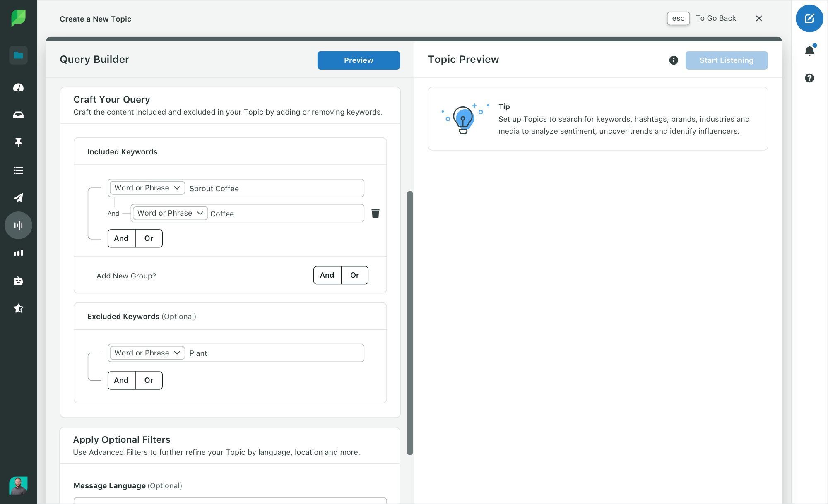
Task: Click the Or button in Add New Group section
Action: pos(355,275)
